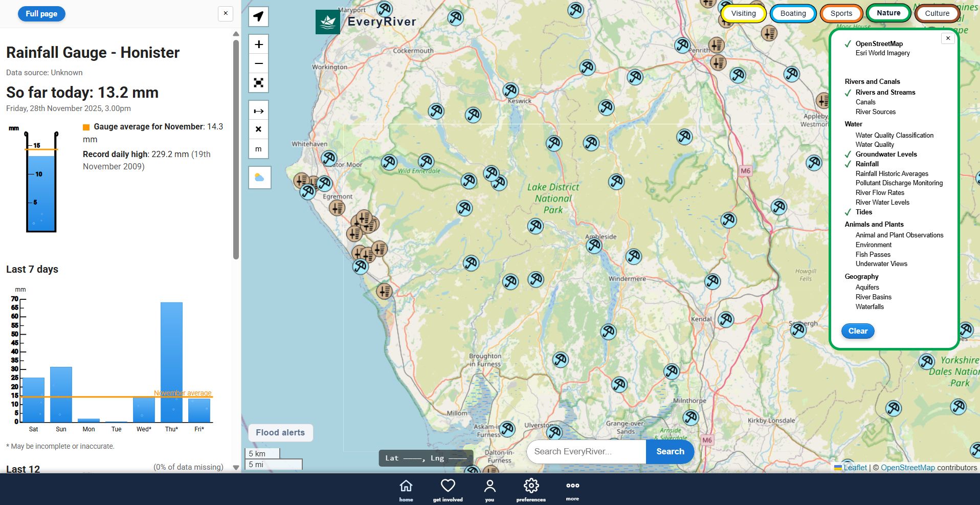Turn off the Tides layer
This screenshot has height=505, width=980.
[864, 212]
